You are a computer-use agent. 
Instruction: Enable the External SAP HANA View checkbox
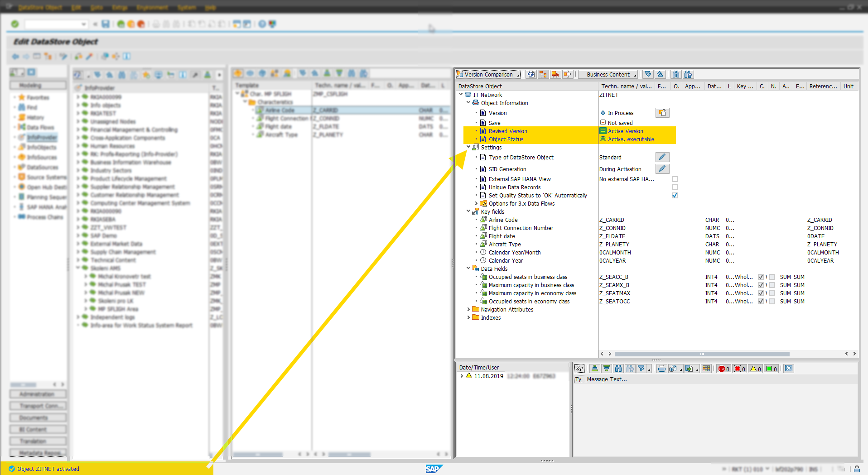[x=675, y=179]
